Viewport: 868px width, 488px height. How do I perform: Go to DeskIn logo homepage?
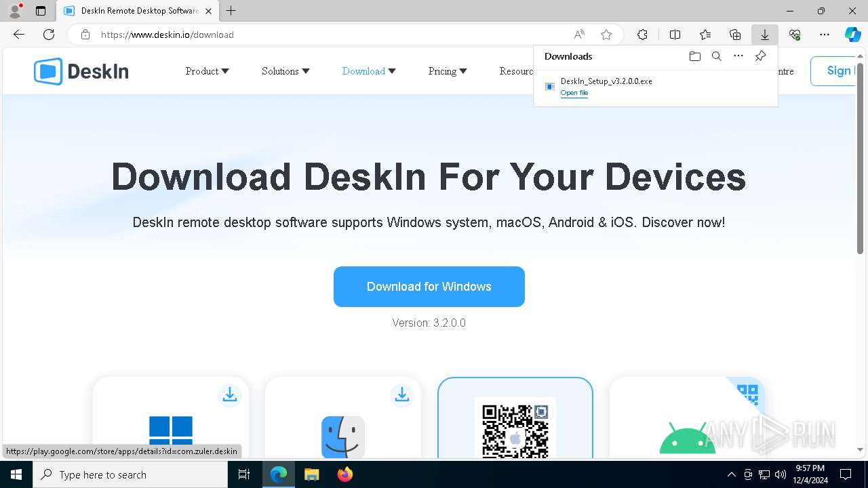point(81,71)
